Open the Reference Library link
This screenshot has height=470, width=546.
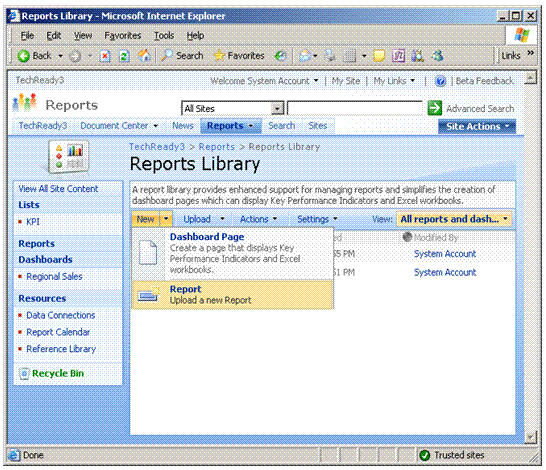point(61,349)
